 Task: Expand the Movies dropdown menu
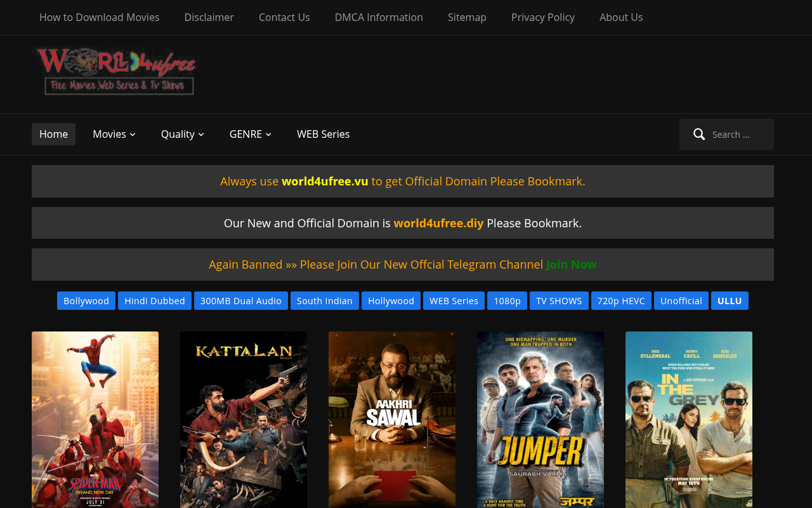[x=114, y=134]
